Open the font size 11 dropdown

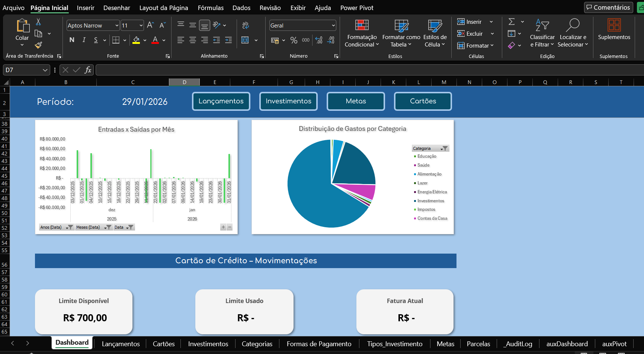[141, 25]
